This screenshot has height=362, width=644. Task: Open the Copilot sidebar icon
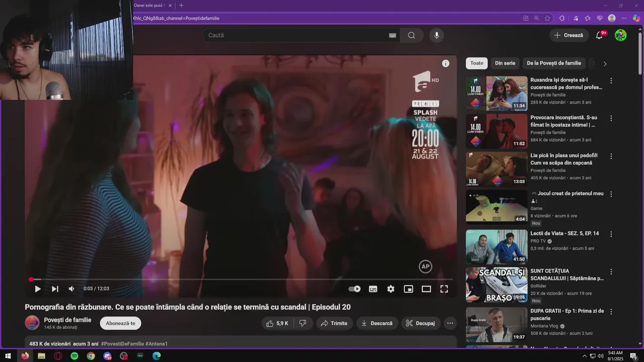click(636, 18)
